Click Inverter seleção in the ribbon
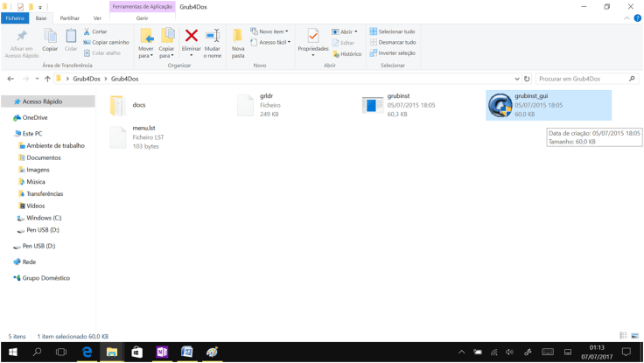644x363 pixels. click(392, 53)
